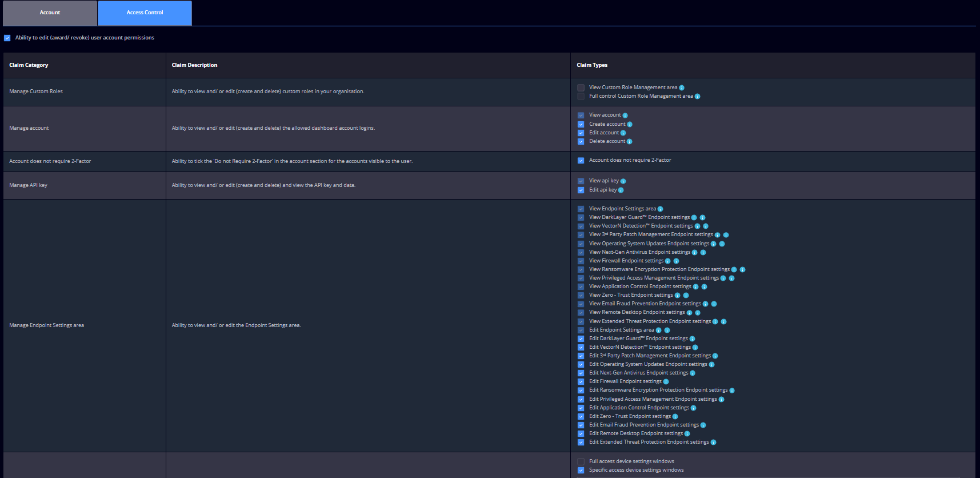
Task: Uncheck the Create account checkbox
Action: (581, 125)
